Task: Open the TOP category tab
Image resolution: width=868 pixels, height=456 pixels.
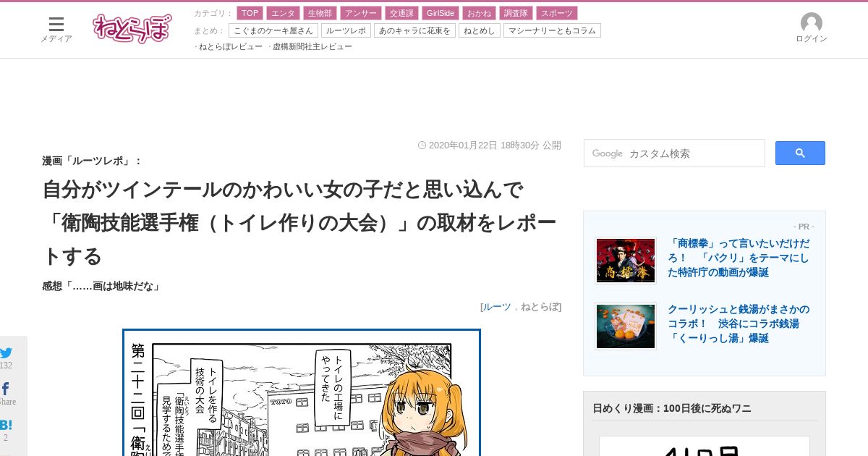Action: tap(250, 13)
